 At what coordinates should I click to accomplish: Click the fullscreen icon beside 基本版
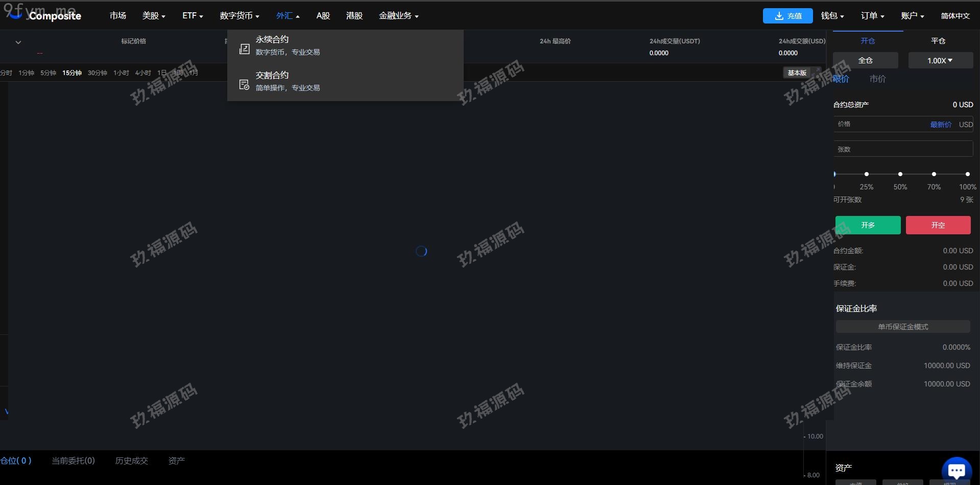(x=819, y=71)
